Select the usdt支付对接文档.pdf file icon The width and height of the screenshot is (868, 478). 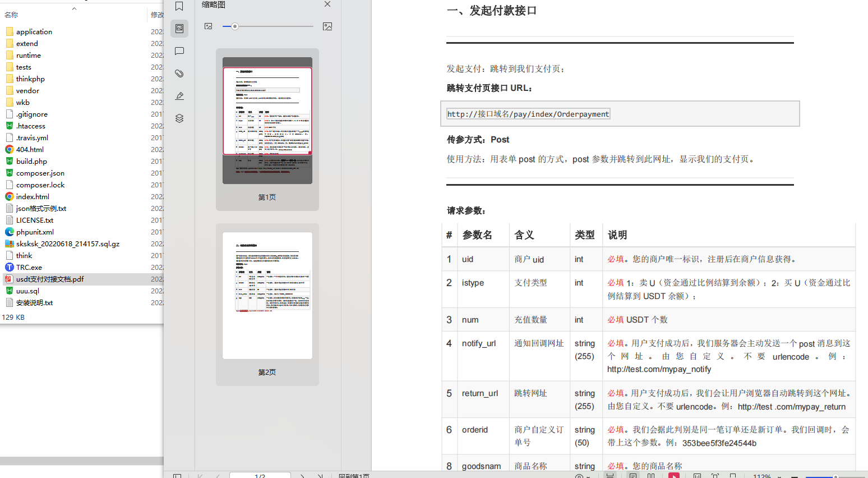(10, 279)
